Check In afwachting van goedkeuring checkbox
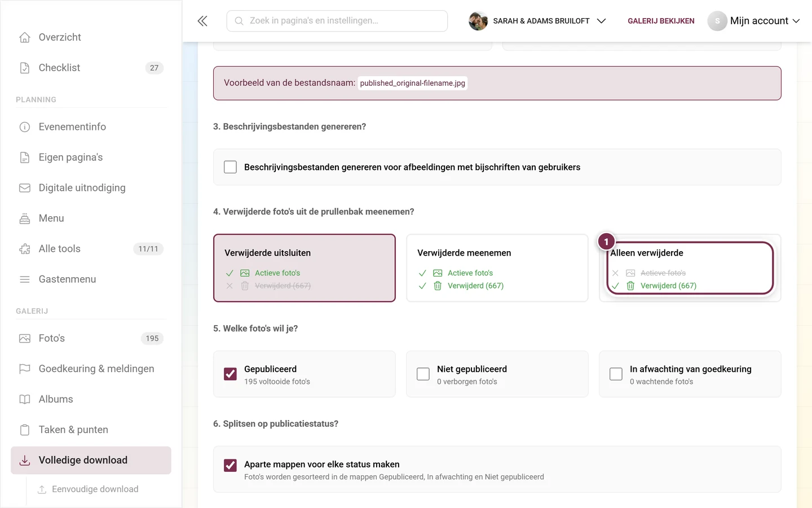The width and height of the screenshot is (812, 508). [x=616, y=374]
